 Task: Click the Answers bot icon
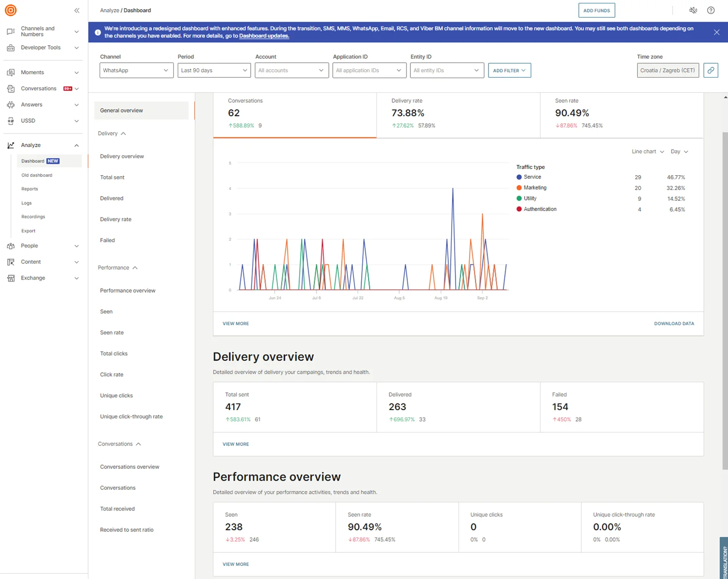tap(11, 104)
